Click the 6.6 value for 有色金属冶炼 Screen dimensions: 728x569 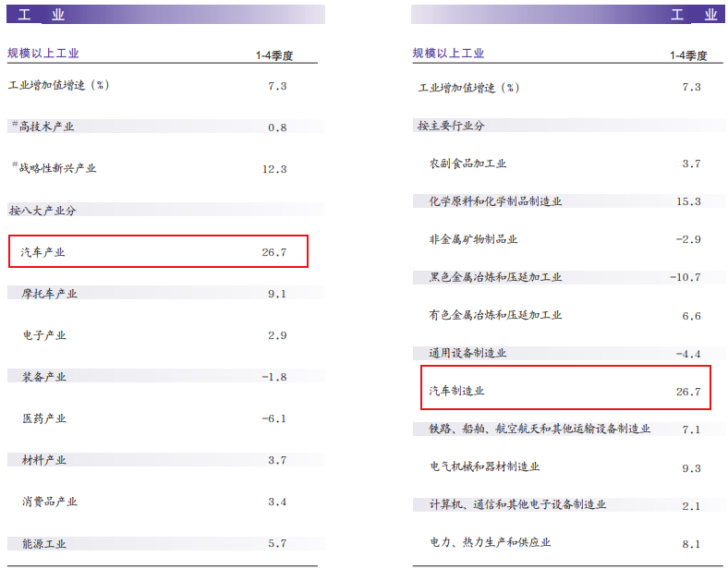pos(691,317)
